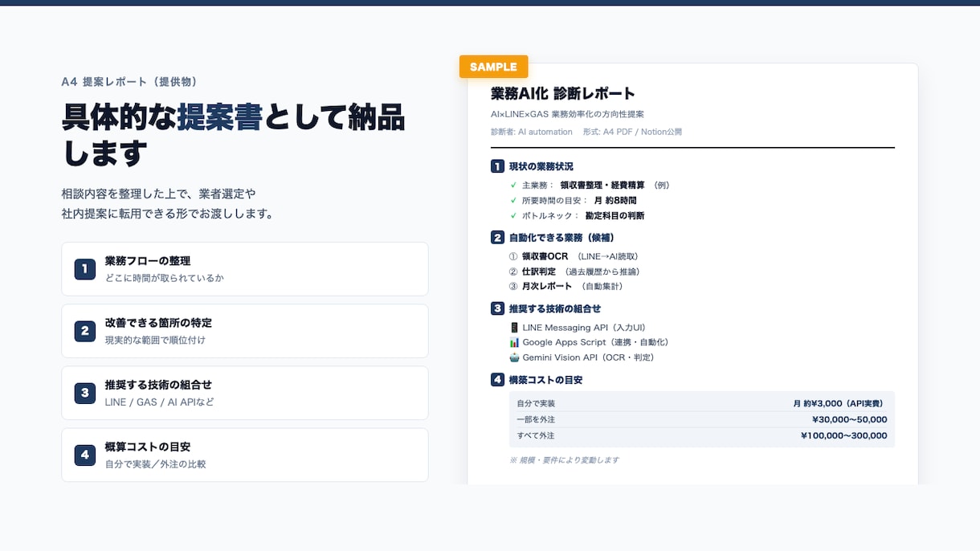
Task: Click the number 2 badge beside 改善できる箇所の特定
Action: (x=85, y=331)
